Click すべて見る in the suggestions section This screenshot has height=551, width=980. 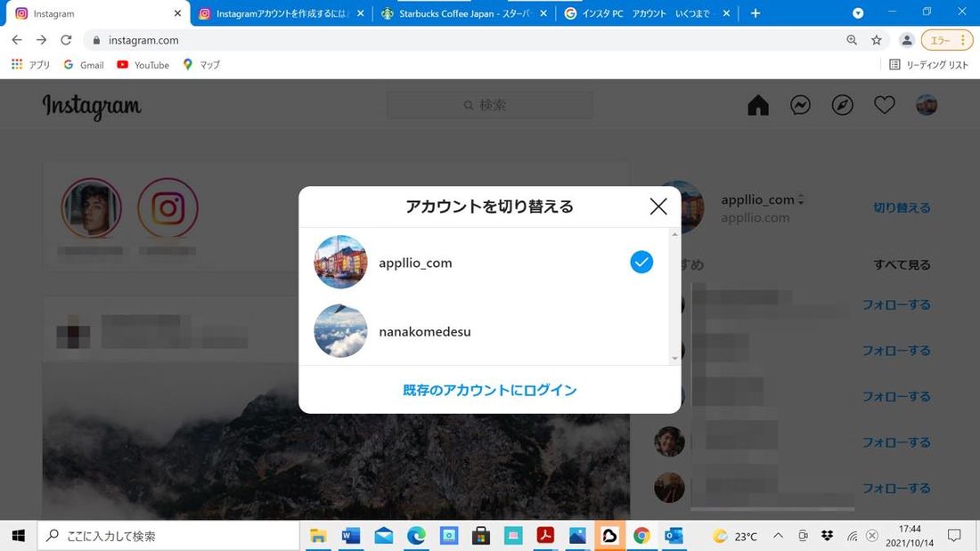(902, 265)
